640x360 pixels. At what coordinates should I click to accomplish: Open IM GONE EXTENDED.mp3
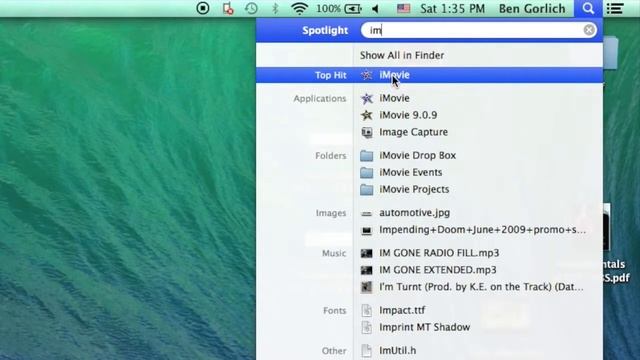[438, 270]
